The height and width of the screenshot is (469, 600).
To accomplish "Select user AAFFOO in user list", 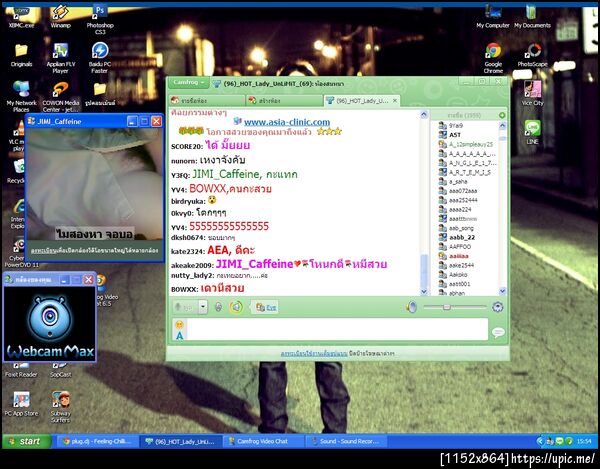I will pos(460,247).
